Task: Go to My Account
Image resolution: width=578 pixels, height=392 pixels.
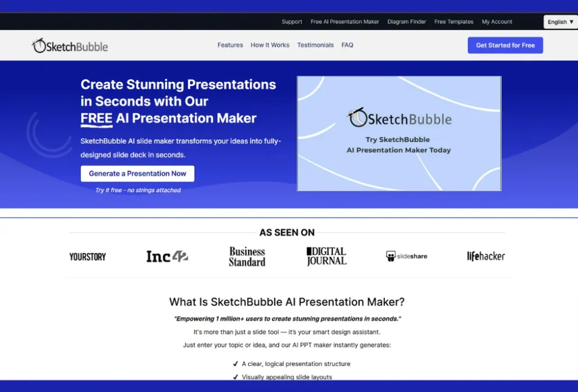Action: click(497, 22)
